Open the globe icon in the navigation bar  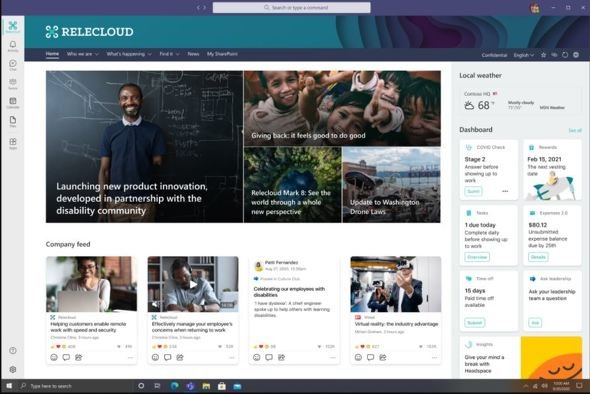576,55
